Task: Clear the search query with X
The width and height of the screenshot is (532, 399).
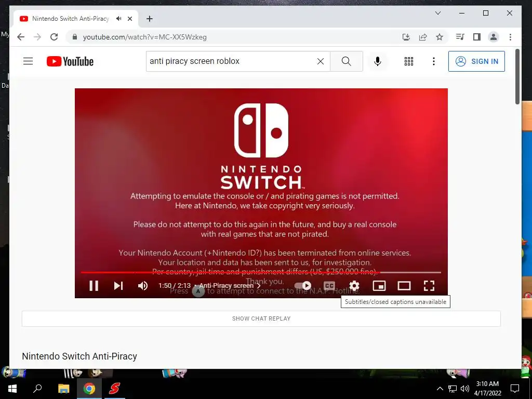Action: (320, 61)
